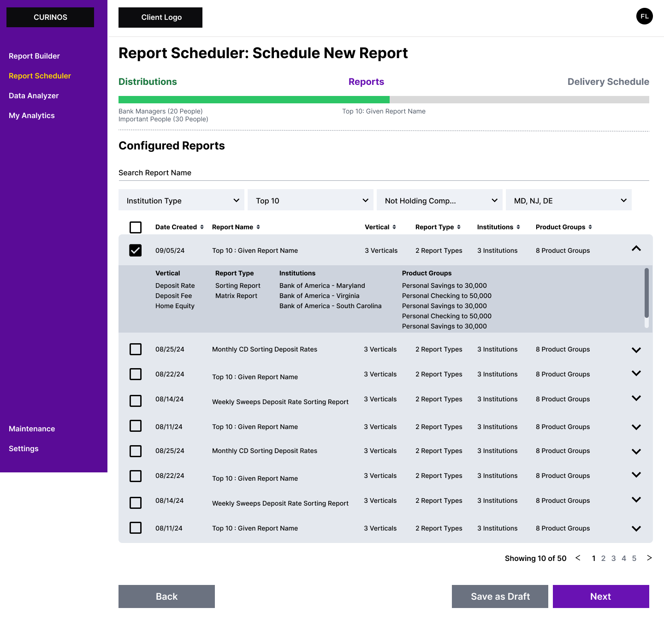Click the Back button
Screen dimensions: 664x644
[x=166, y=596]
